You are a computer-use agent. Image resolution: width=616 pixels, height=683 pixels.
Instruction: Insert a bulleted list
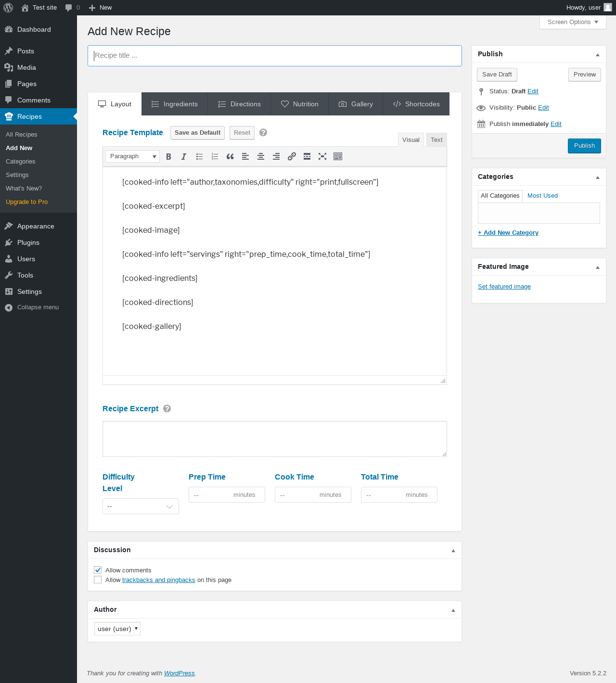click(199, 156)
